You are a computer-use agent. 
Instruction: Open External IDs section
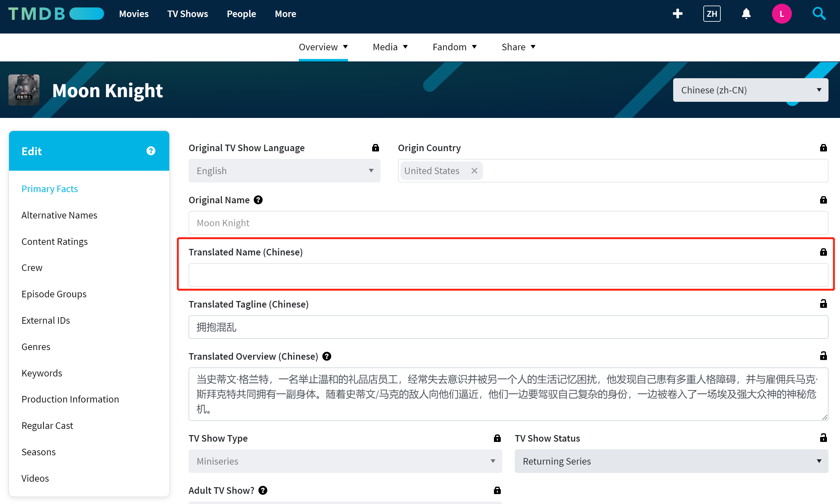[46, 320]
